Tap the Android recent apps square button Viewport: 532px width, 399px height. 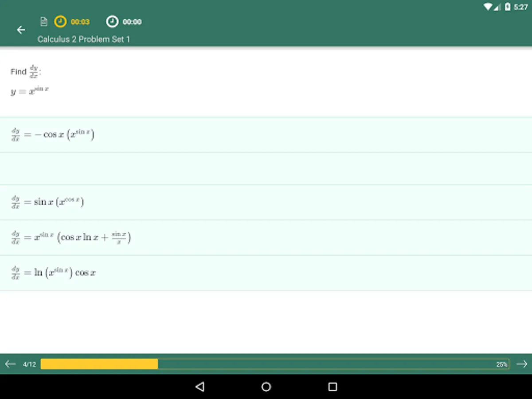[x=332, y=387]
